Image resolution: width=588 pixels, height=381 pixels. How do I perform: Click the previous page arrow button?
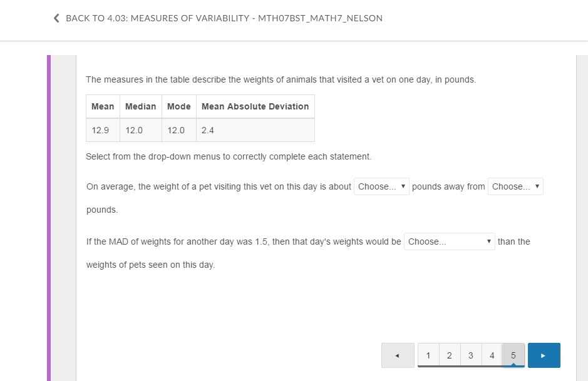398,355
